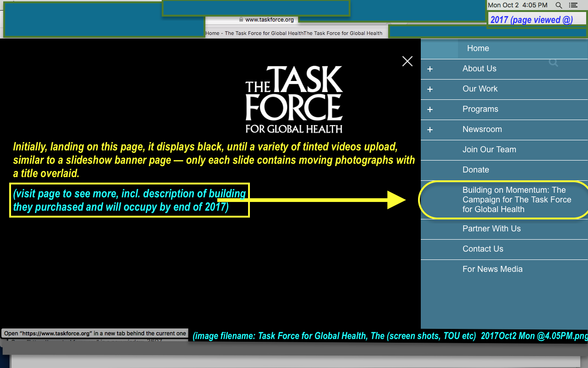Visit the For News Media page

pos(492,269)
